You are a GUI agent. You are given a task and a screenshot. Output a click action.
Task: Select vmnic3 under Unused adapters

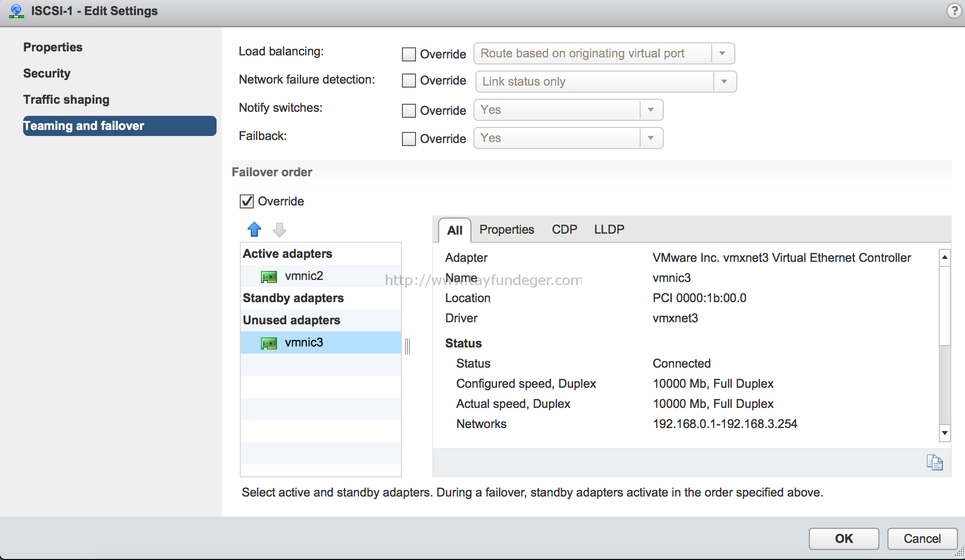click(321, 342)
